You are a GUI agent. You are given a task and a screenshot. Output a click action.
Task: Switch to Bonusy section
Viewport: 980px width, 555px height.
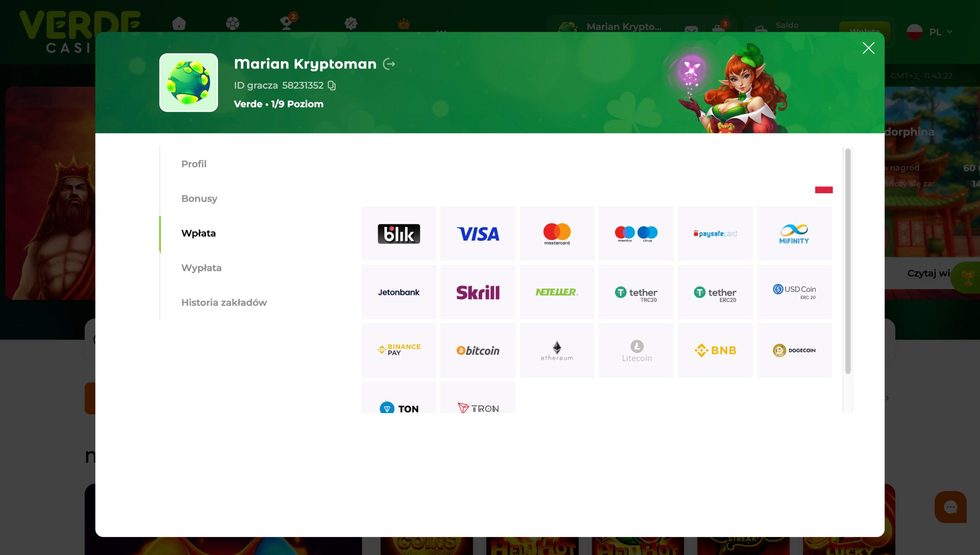199,199
